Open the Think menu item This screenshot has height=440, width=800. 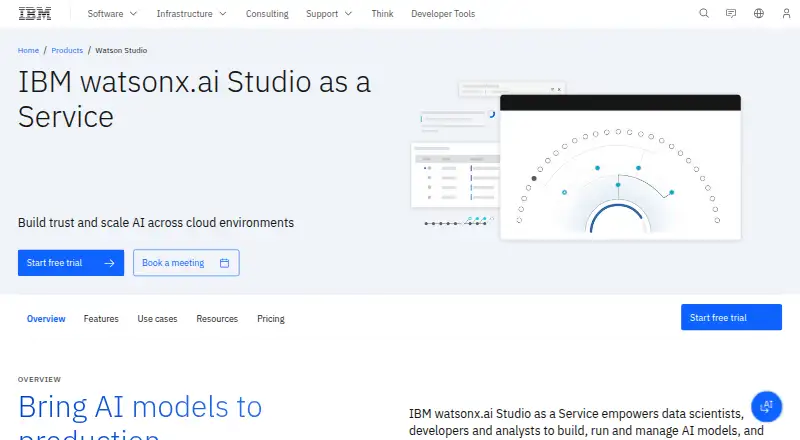(x=382, y=14)
